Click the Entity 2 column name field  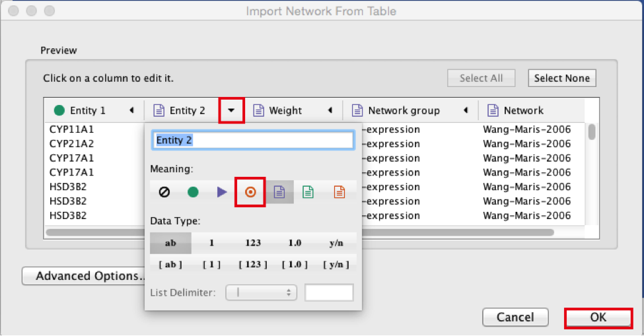click(254, 140)
